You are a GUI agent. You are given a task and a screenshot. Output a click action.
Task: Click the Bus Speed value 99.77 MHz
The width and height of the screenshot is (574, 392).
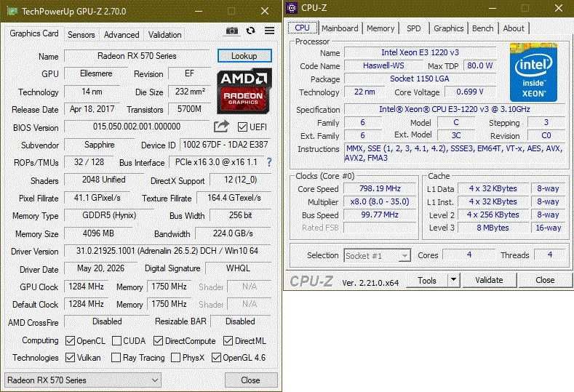click(x=380, y=215)
